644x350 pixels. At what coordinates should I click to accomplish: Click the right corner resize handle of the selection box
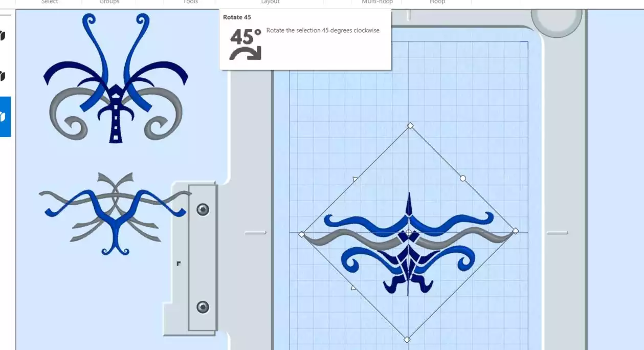point(516,231)
